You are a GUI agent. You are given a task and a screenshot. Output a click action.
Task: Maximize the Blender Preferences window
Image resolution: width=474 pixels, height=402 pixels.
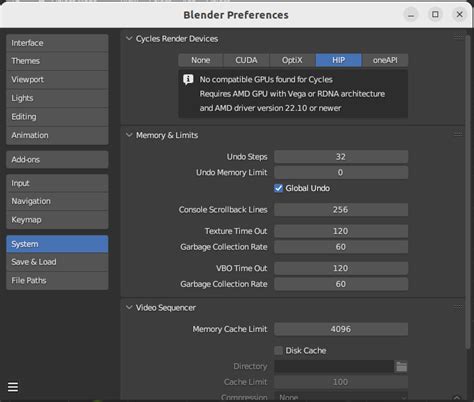click(x=435, y=15)
